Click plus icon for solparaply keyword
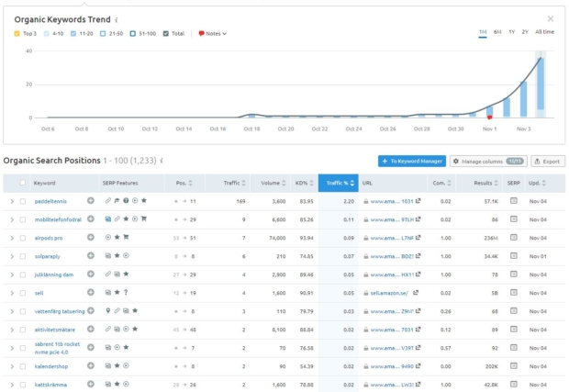The height and width of the screenshot is (392, 569). coord(91,255)
